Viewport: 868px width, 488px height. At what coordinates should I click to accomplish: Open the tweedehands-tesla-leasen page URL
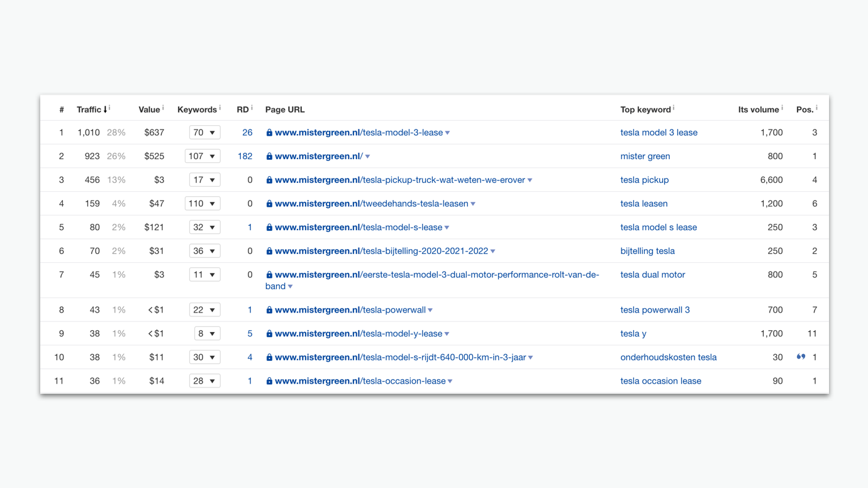(372, 204)
